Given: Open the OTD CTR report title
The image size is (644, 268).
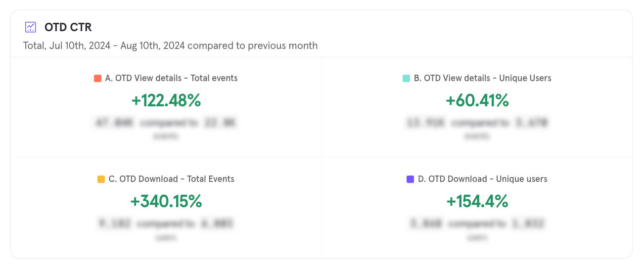Looking at the screenshot, I should pyautogui.click(x=68, y=28).
